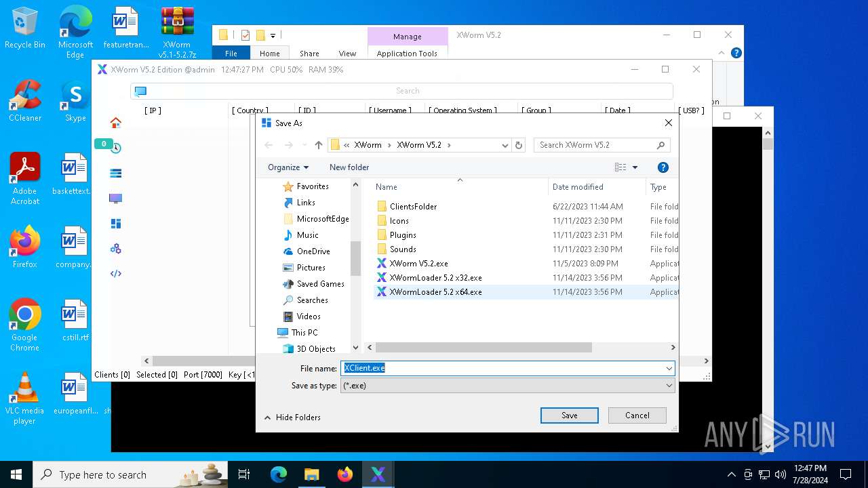This screenshot has height=488, width=868.
Task: Click the XWorm main Search bar
Action: pos(401,91)
